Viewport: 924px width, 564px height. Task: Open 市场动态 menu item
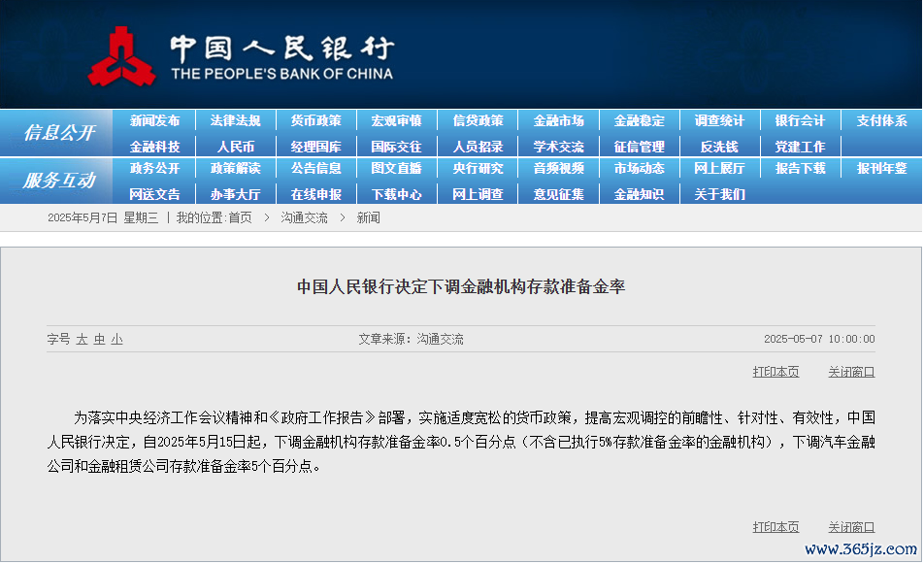click(x=640, y=169)
